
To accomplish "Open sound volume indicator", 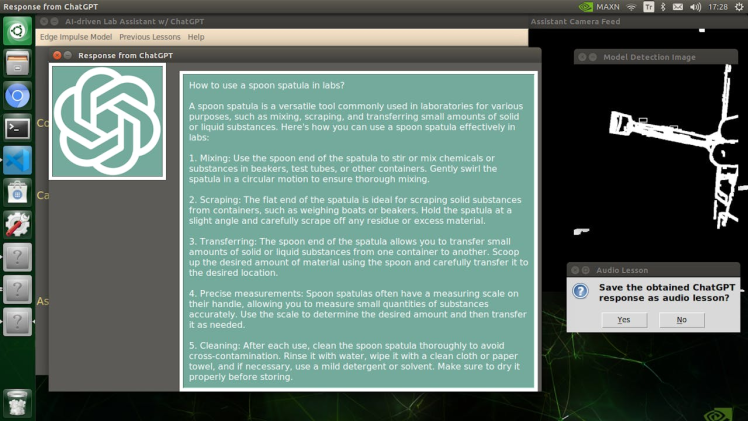I will tap(695, 7).
